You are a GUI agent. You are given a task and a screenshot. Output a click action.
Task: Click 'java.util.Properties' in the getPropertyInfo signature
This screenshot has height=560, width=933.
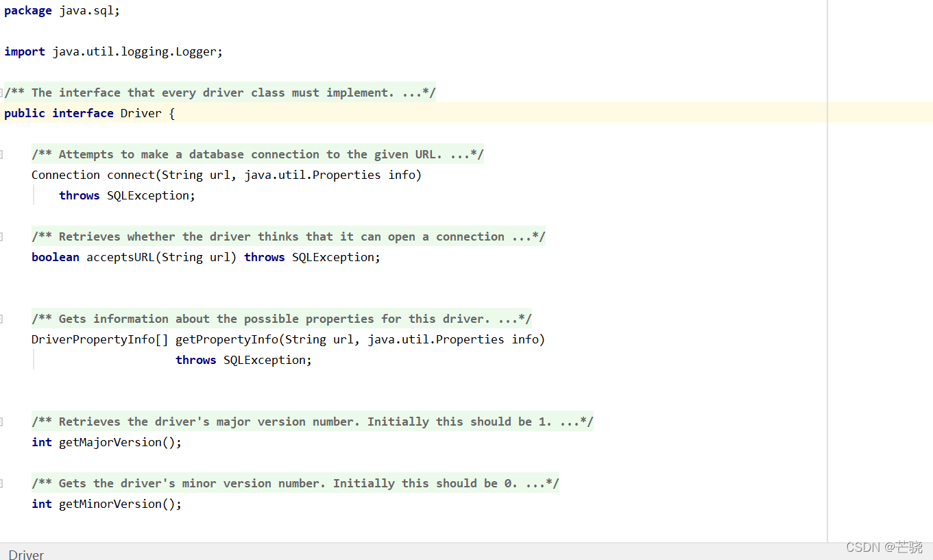coord(436,339)
